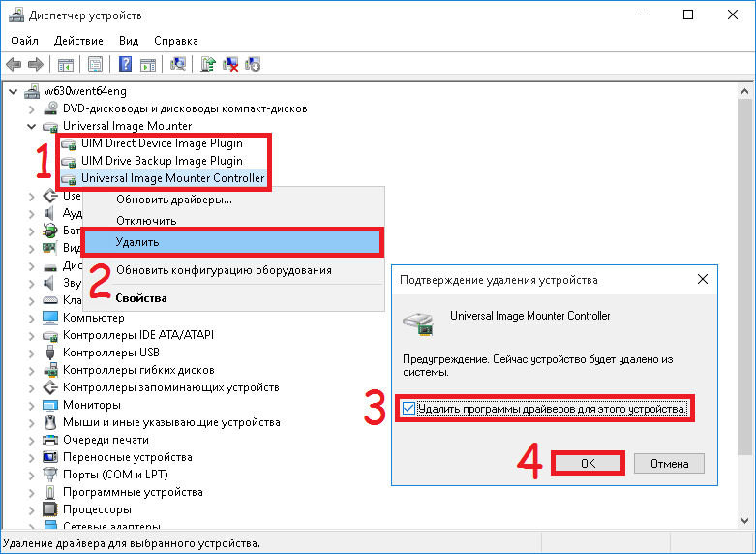The image size is (756, 554).
Task: Collapse the Universal Image Mounter category
Action: (x=31, y=127)
